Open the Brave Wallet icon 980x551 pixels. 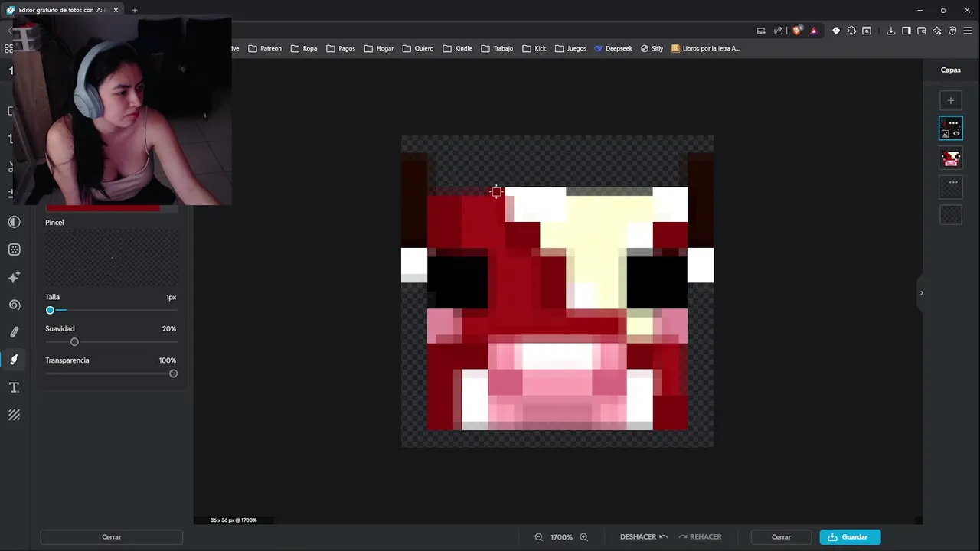pyautogui.click(x=922, y=31)
